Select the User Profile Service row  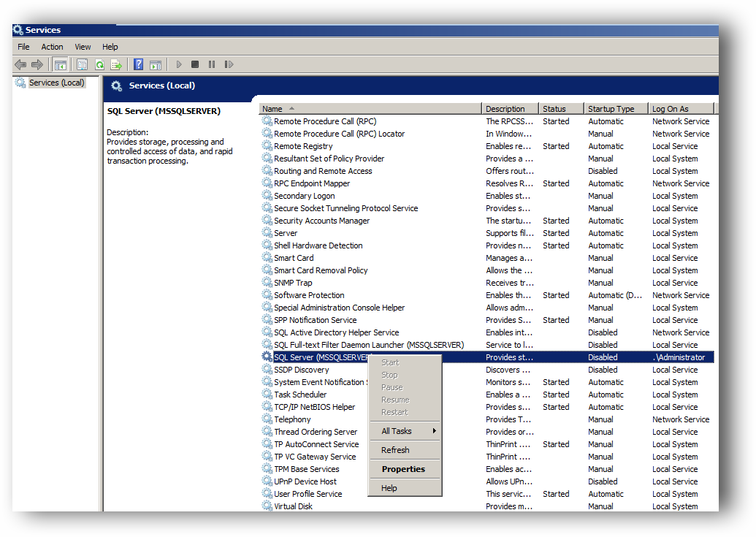pos(487,494)
